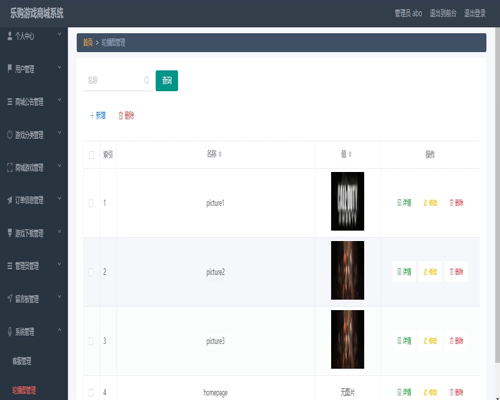500x400 pixels.
Task: Click the picture1 thumbnail image
Action: click(347, 201)
